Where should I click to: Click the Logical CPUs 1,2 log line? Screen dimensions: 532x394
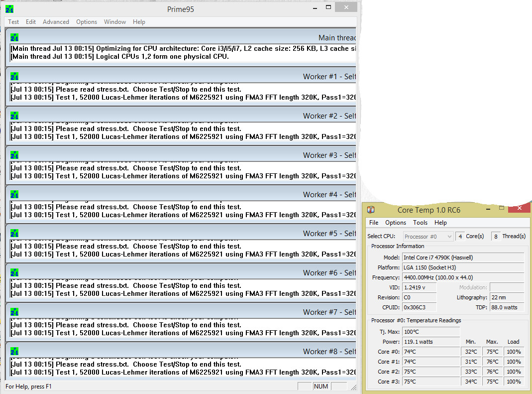pyautogui.click(x=120, y=56)
